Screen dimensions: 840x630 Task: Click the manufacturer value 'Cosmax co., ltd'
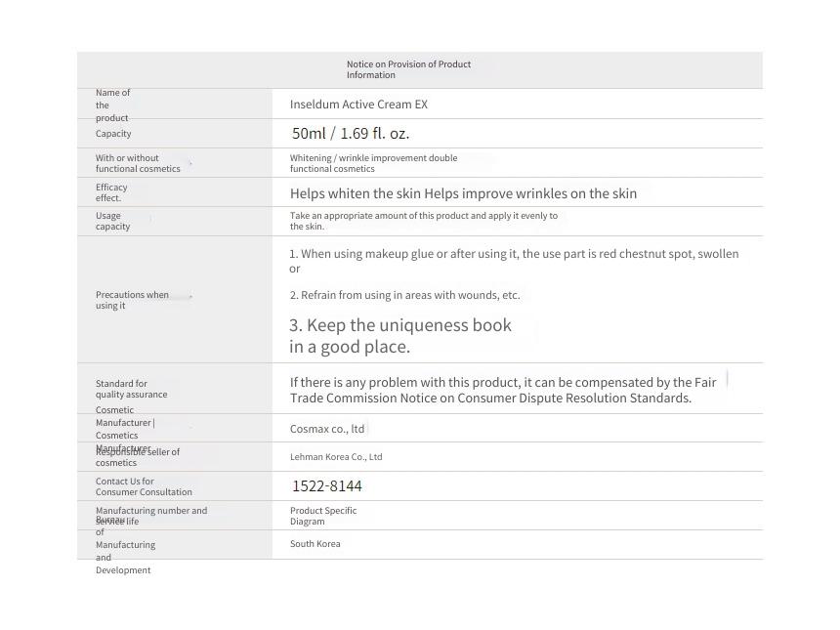tap(327, 429)
